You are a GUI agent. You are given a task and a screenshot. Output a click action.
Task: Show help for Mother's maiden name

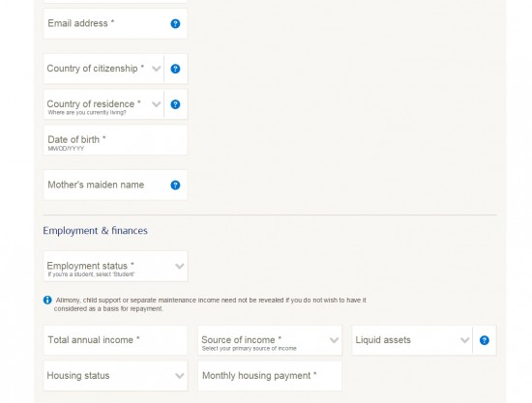(175, 185)
